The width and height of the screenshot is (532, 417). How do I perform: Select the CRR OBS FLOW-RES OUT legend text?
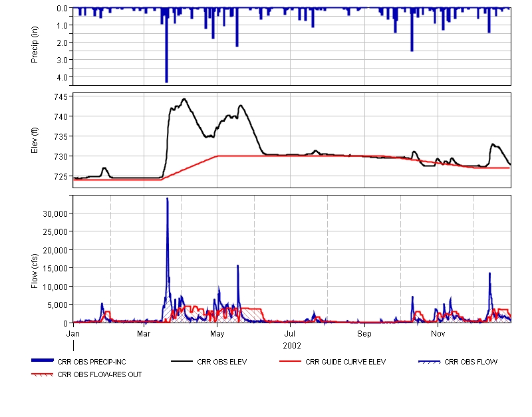[100, 374]
